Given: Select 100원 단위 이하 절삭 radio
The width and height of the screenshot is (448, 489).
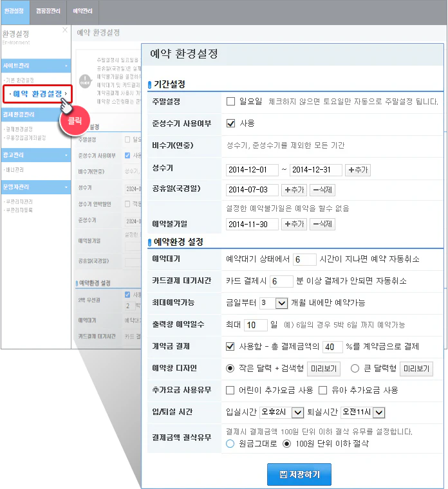Looking at the screenshot, I should coord(286,443).
